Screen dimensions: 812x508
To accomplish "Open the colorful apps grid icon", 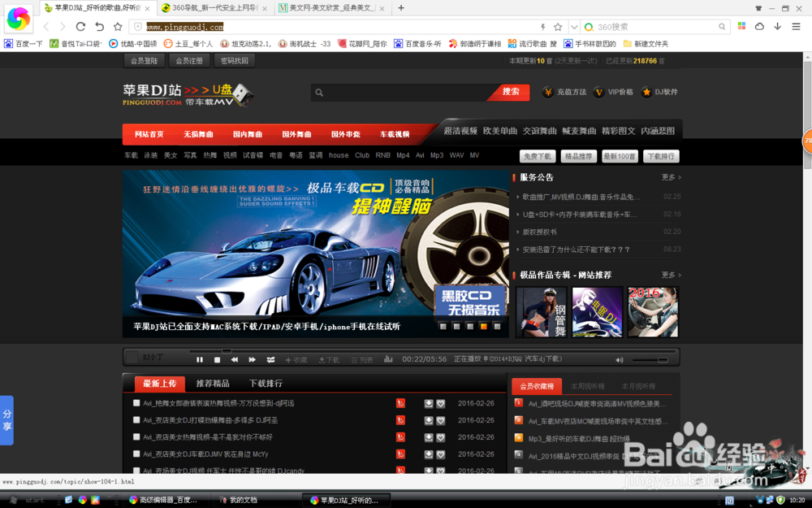I will click(741, 26).
